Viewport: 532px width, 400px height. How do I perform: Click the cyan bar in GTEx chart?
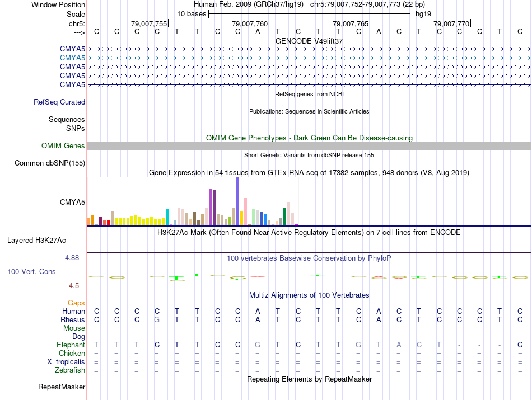tap(167, 217)
